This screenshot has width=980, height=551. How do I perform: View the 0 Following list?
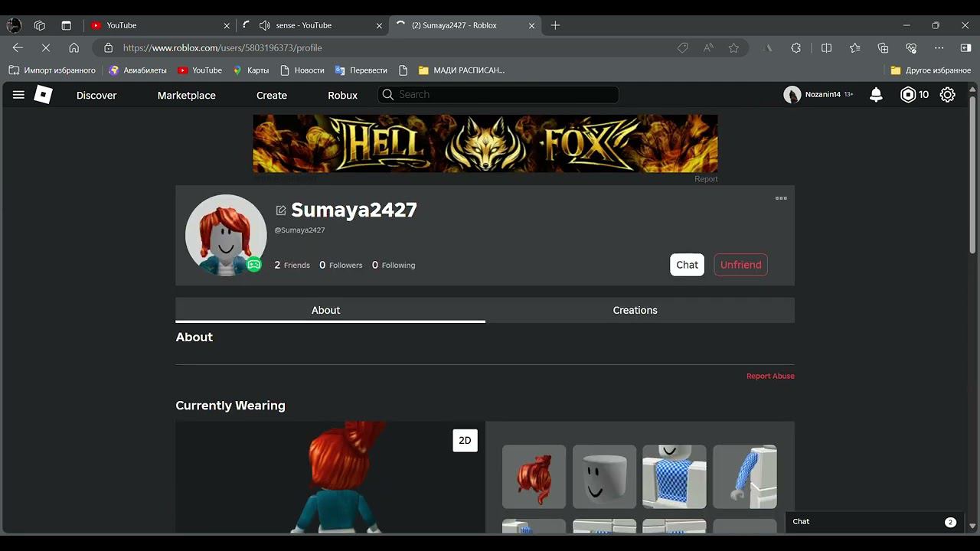coord(394,265)
